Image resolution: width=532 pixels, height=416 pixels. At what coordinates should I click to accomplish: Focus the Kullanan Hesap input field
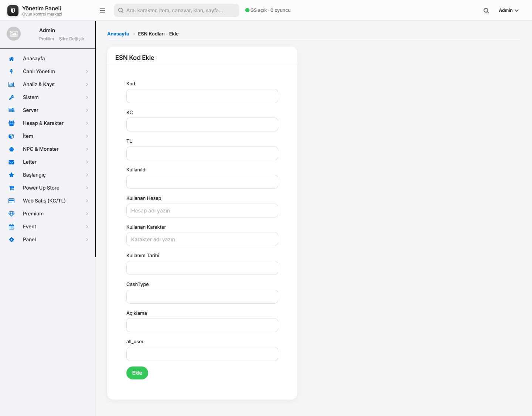(202, 211)
